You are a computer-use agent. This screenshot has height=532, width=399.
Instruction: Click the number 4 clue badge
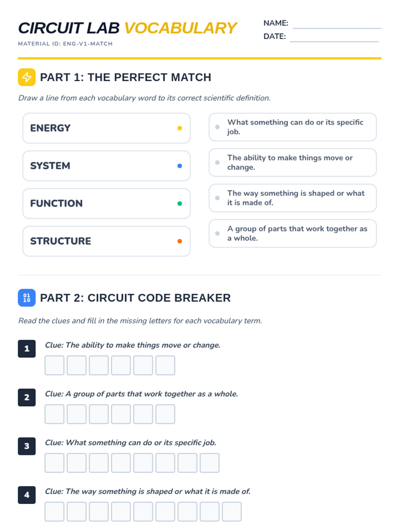coord(27,495)
